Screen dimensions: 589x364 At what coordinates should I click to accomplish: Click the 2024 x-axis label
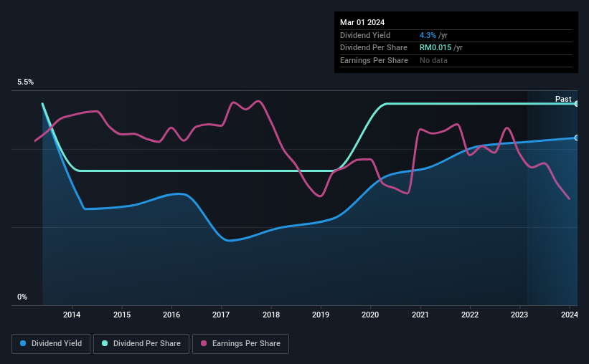pos(569,315)
